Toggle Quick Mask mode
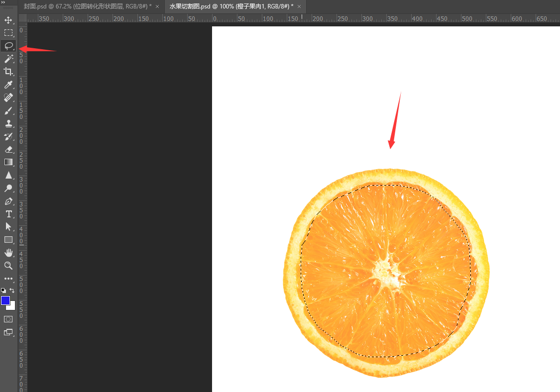 pos(8,319)
